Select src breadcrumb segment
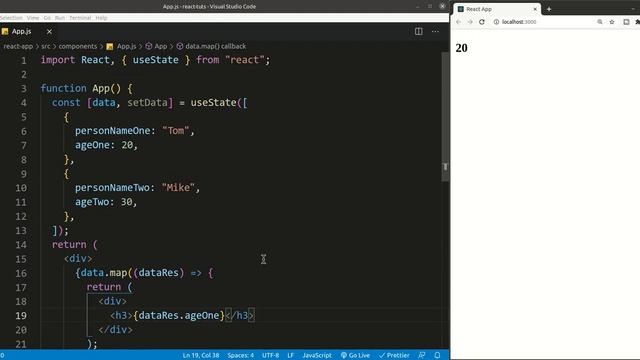Viewport: 640px width, 360px height. (x=46, y=47)
